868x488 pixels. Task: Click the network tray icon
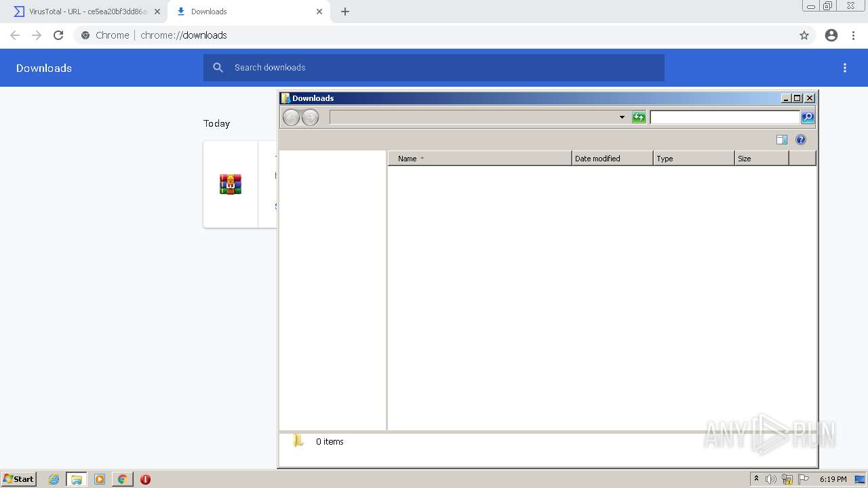787,479
